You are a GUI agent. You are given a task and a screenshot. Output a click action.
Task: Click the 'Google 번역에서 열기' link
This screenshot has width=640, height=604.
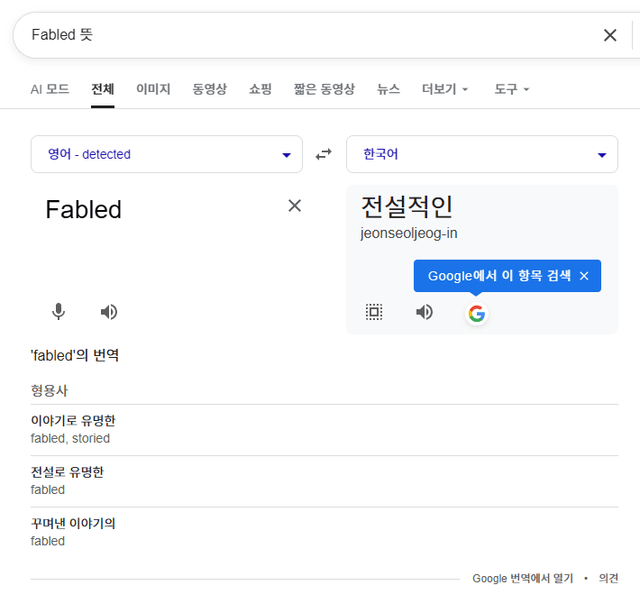coord(522,578)
